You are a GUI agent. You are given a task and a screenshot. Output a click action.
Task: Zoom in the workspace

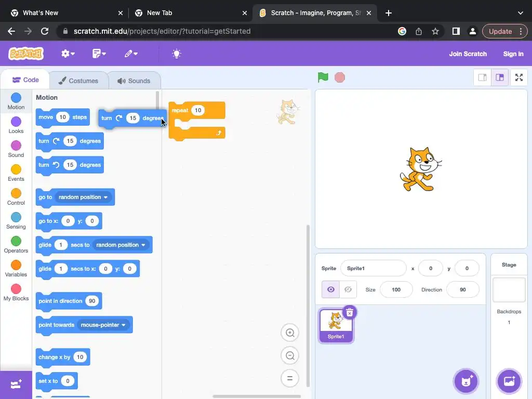point(290,333)
